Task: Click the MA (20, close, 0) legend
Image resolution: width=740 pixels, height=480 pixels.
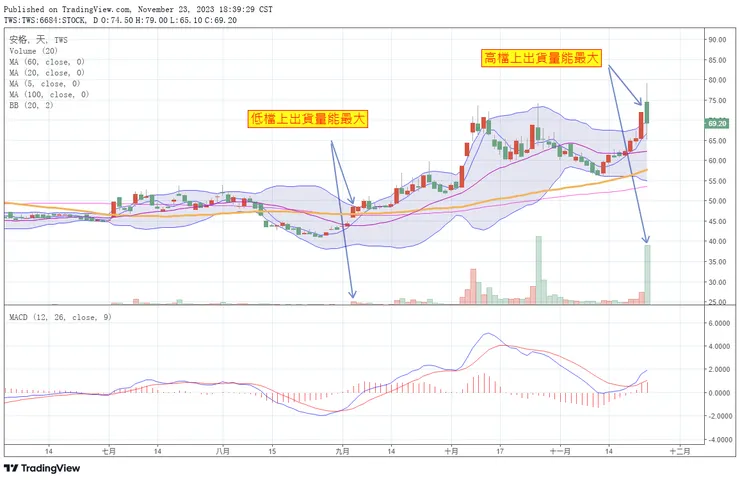Action: [47, 73]
